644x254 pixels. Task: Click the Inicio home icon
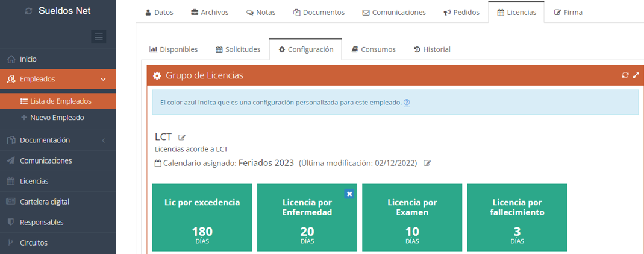pyautogui.click(x=11, y=59)
